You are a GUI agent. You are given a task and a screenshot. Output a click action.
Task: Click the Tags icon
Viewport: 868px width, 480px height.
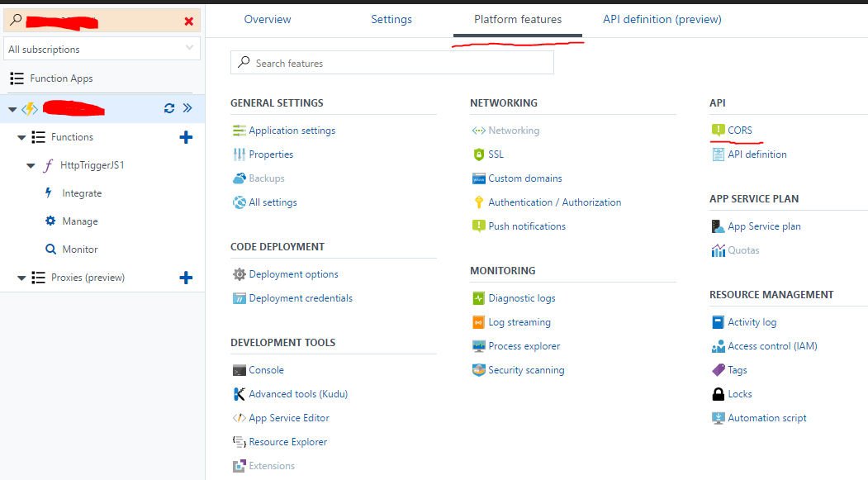coord(718,370)
